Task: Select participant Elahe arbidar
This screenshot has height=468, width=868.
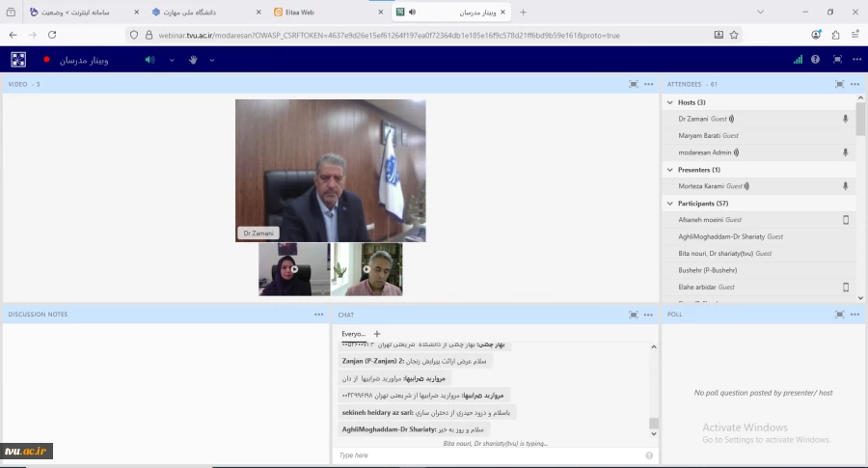Action: (759, 287)
